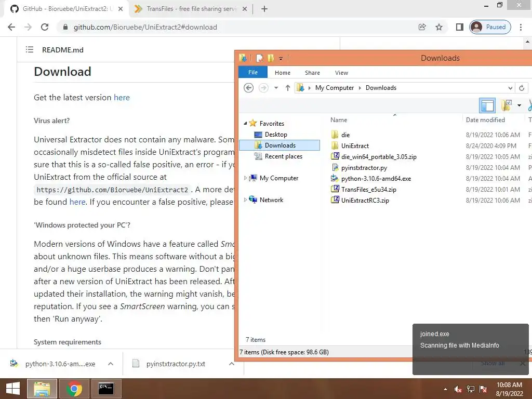Select pyinstxtractor.py file in Downloads
This screenshot has height=399, width=532.
[364, 168]
